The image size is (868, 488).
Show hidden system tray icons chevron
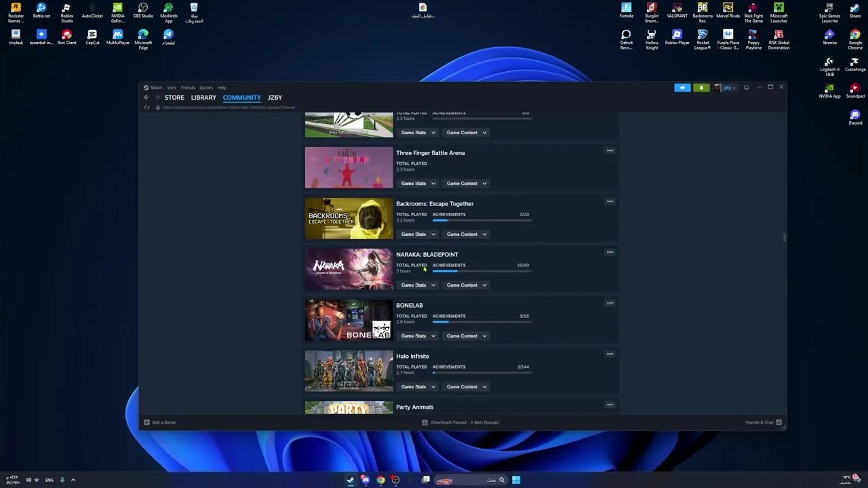point(73,480)
